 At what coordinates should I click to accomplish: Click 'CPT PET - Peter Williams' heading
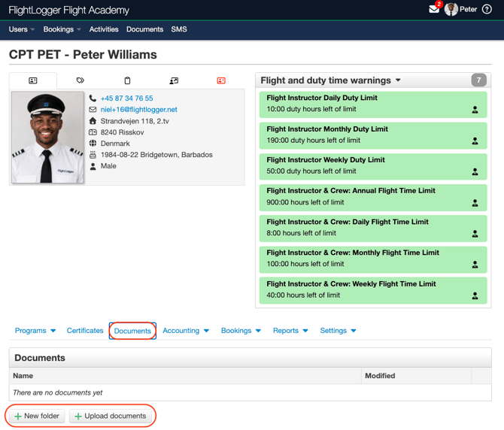83,55
